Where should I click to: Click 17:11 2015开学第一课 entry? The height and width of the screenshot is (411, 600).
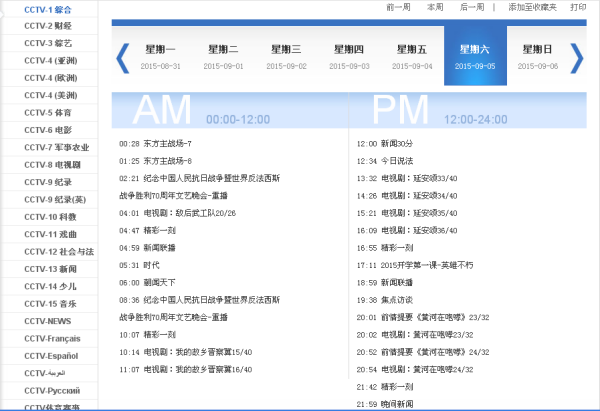click(415, 265)
